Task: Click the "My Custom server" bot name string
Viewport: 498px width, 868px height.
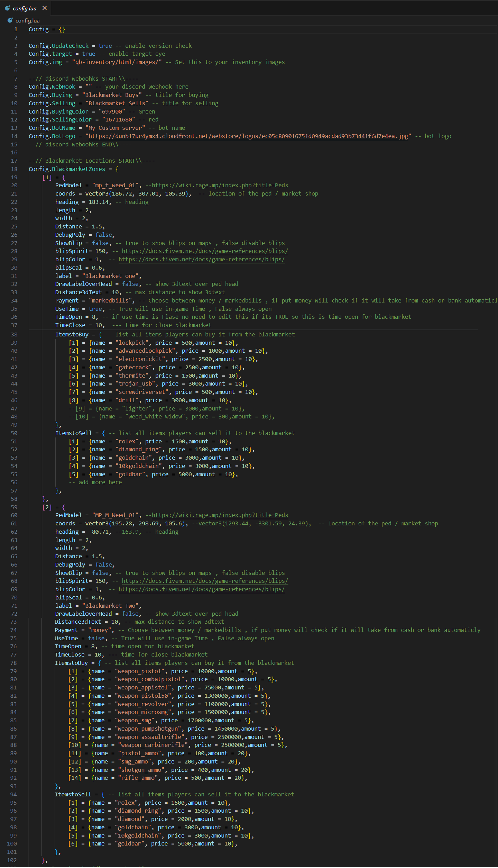Action: (x=115, y=128)
